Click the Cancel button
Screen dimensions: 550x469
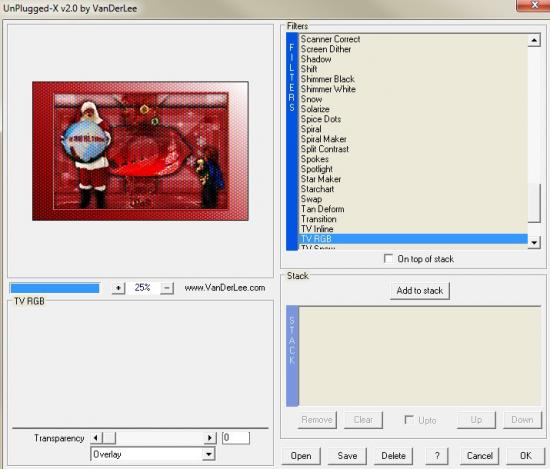(x=479, y=456)
